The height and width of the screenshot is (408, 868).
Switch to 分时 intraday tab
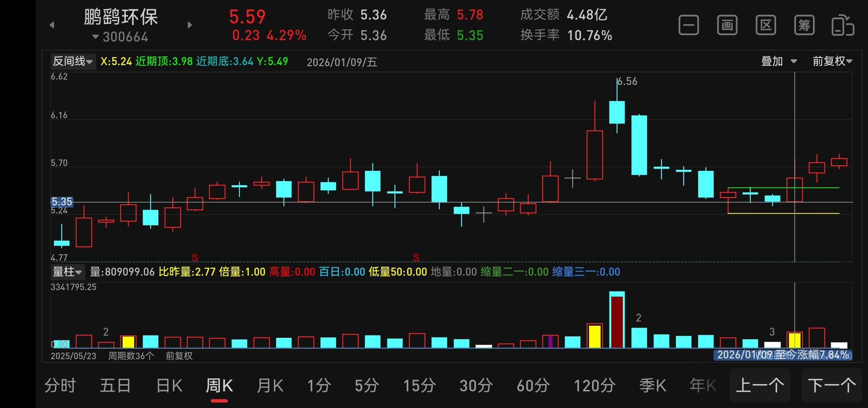[x=60, y=386]
